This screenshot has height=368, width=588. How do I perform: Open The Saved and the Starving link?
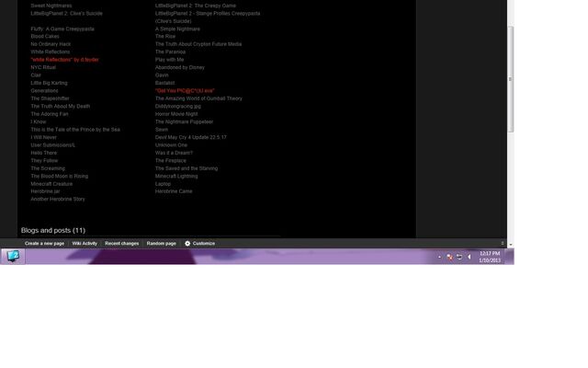[x=187, y=168]
